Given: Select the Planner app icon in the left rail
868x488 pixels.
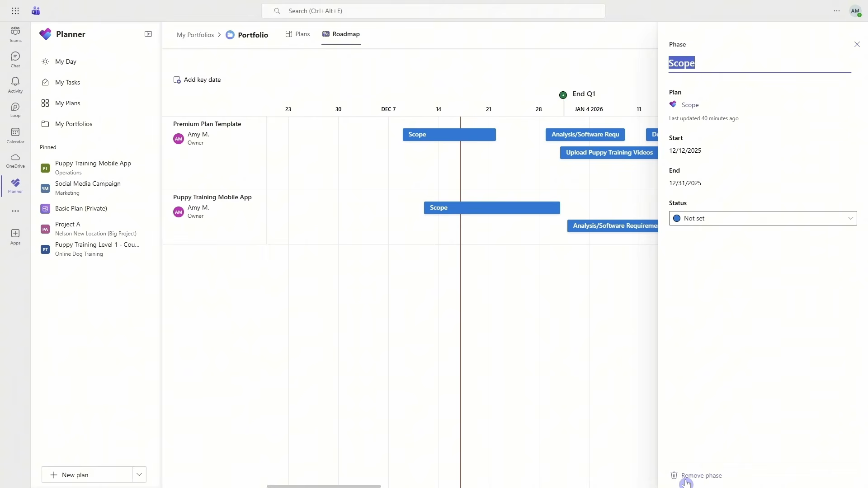Looking at the screenshot, I should pos(15,186).
